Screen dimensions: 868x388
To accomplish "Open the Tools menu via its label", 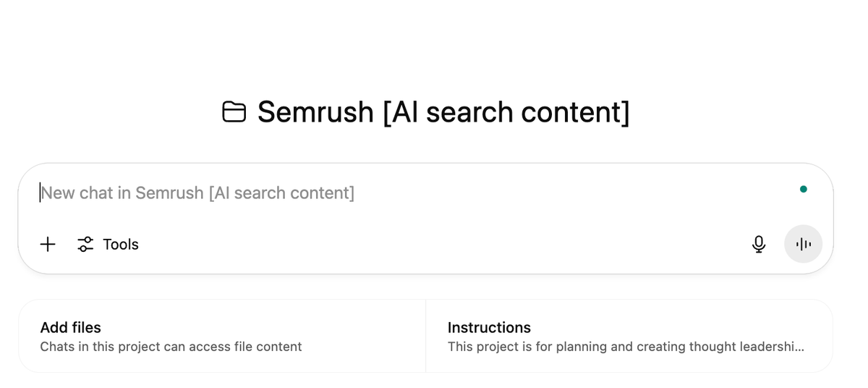I will pos(121,245).
